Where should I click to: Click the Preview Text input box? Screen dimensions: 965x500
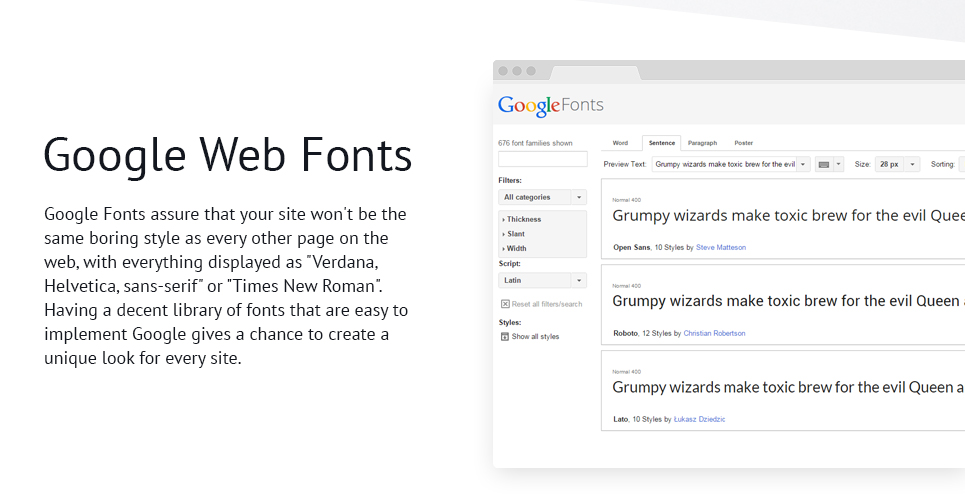point(724,164)
